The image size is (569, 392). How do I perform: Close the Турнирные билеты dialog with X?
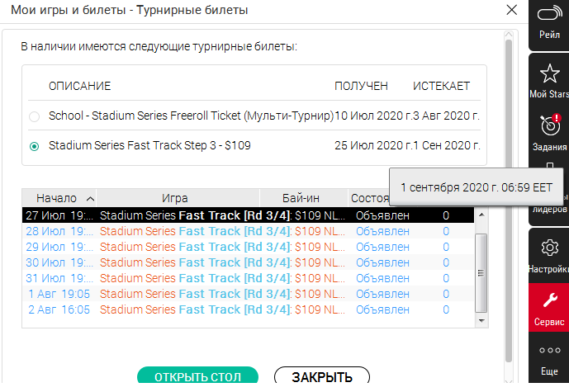pos(512,10)
